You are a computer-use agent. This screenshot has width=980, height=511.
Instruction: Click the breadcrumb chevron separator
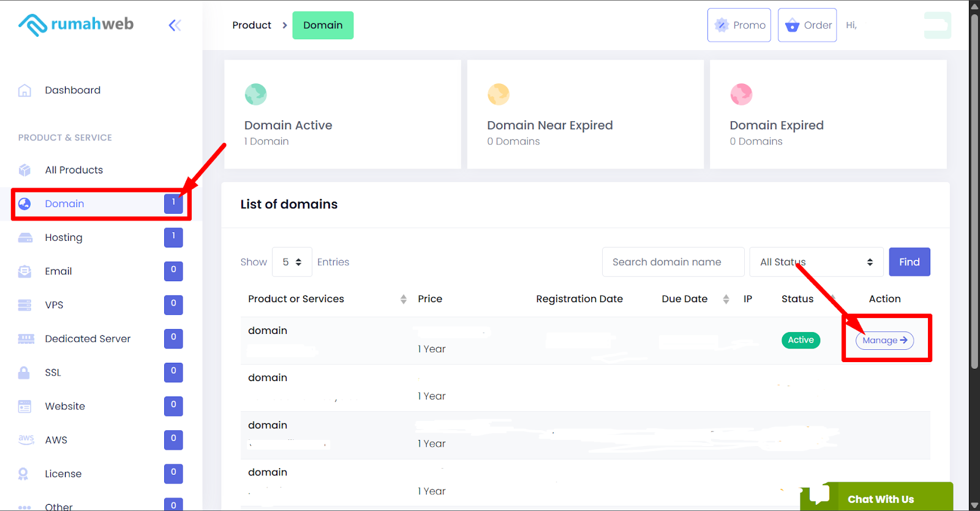285,25
